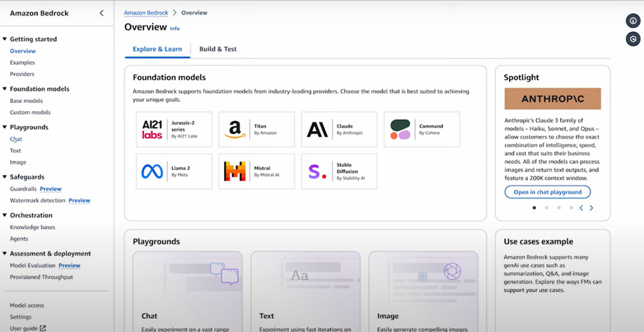Open Agents in the sidebar
The image size is (644, 332).
point(19,239)
